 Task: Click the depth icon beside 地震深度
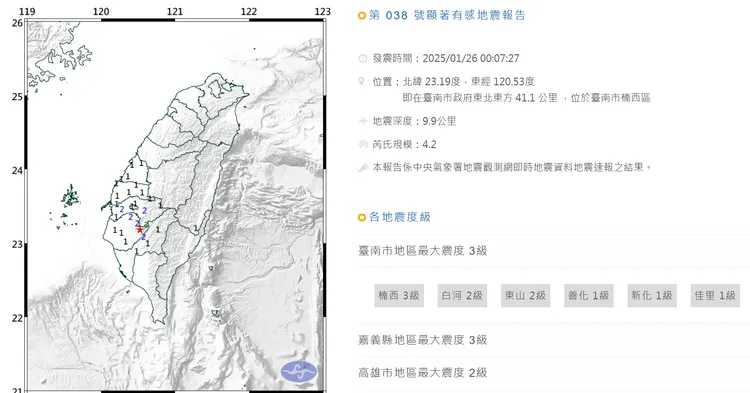pyautogui.click(x=363, y=121)
